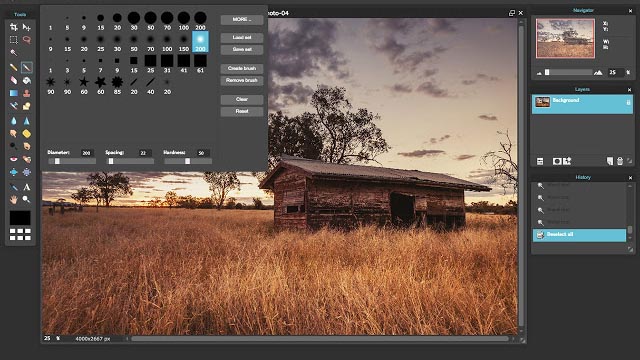Select the Pinch tool

pos(27,172)
